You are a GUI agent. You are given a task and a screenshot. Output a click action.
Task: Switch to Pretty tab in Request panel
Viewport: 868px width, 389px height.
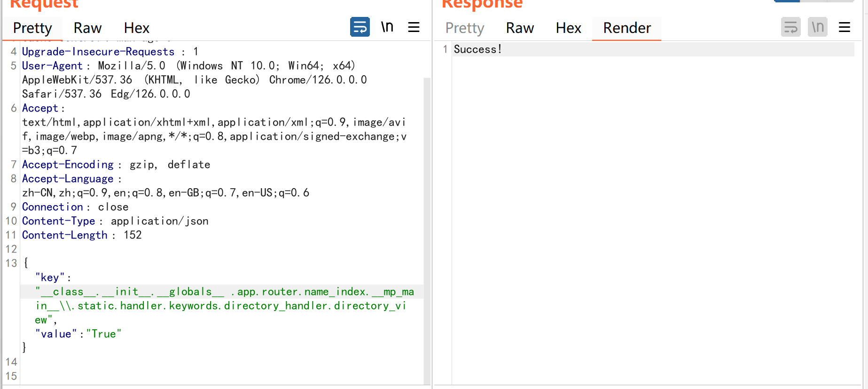pyautogui.click(x=32, y=28)
